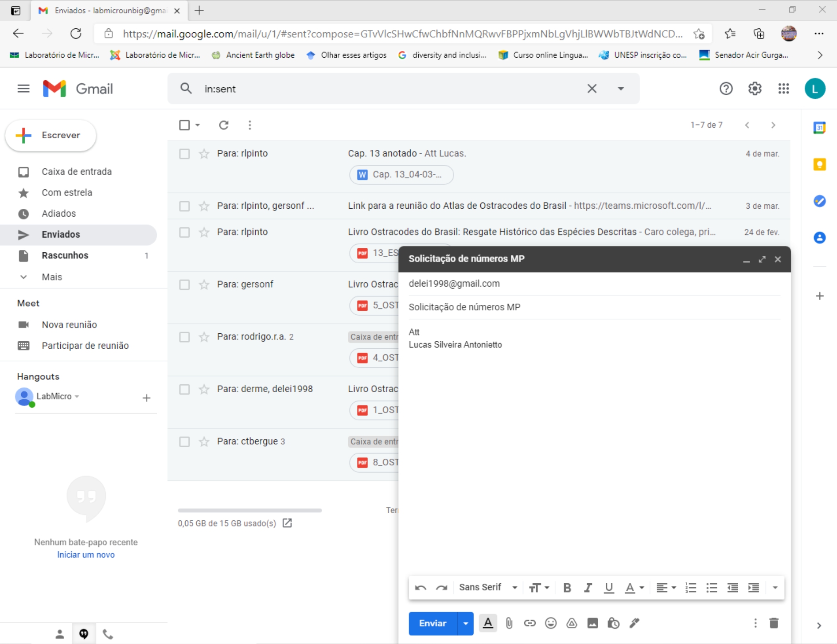Star the email sent to ctbergue
The height and width of the screenshot is (644, 837).
tap(204, 441)
